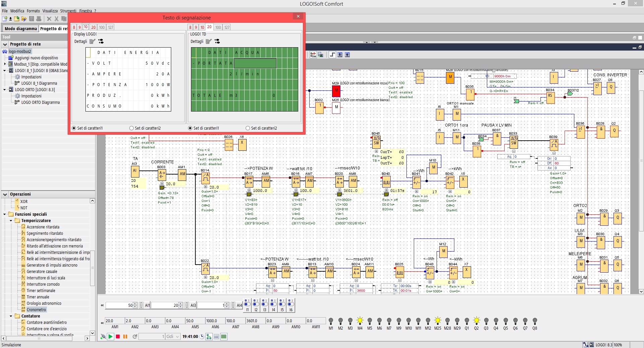Toggle input switch I4

(273, 304)
